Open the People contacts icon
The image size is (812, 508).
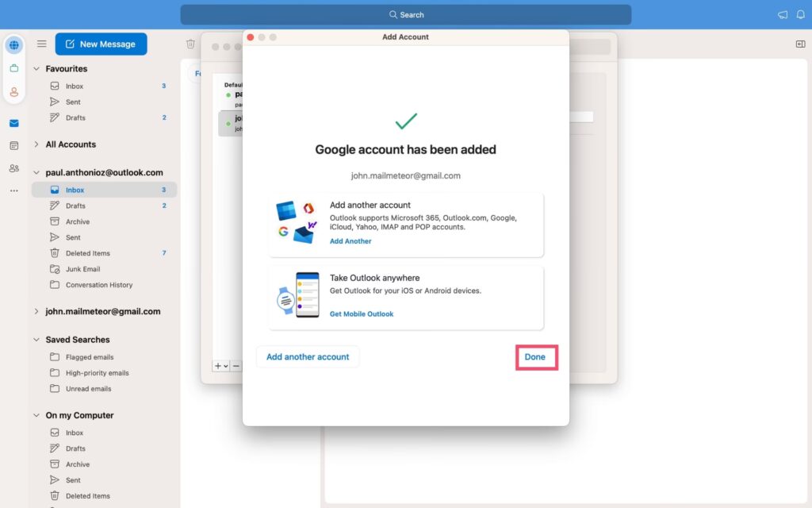pos(14,168)
